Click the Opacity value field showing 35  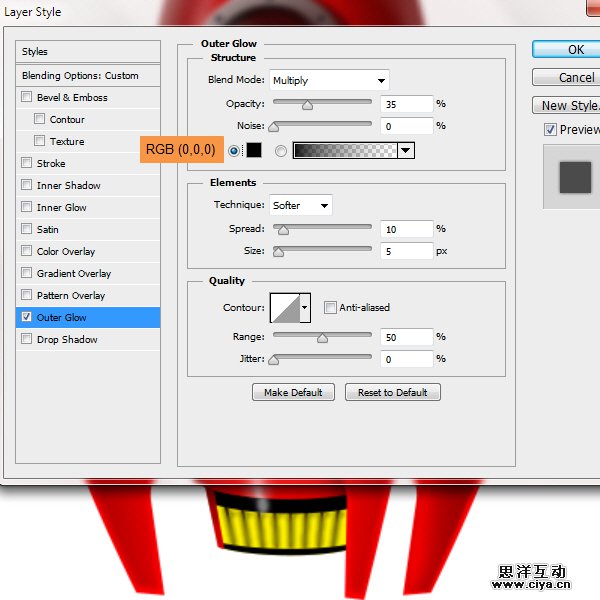407,104
